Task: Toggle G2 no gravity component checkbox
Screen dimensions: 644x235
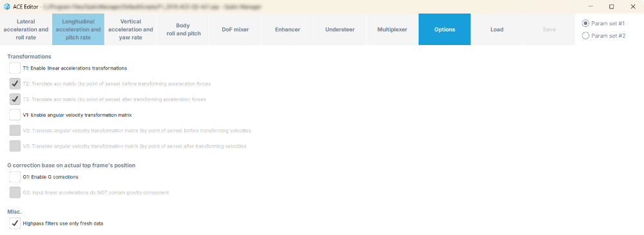Action: pos(15,193)
